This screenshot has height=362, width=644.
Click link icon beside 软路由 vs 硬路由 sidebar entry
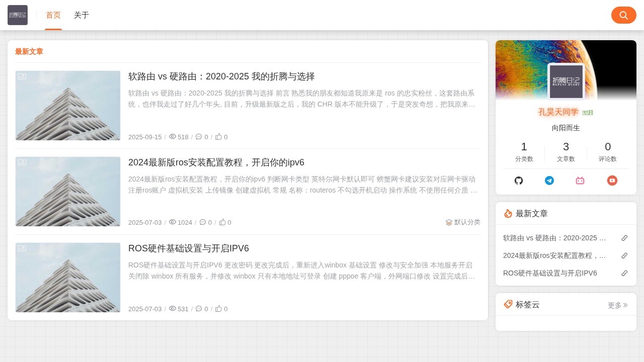(624, 238)
